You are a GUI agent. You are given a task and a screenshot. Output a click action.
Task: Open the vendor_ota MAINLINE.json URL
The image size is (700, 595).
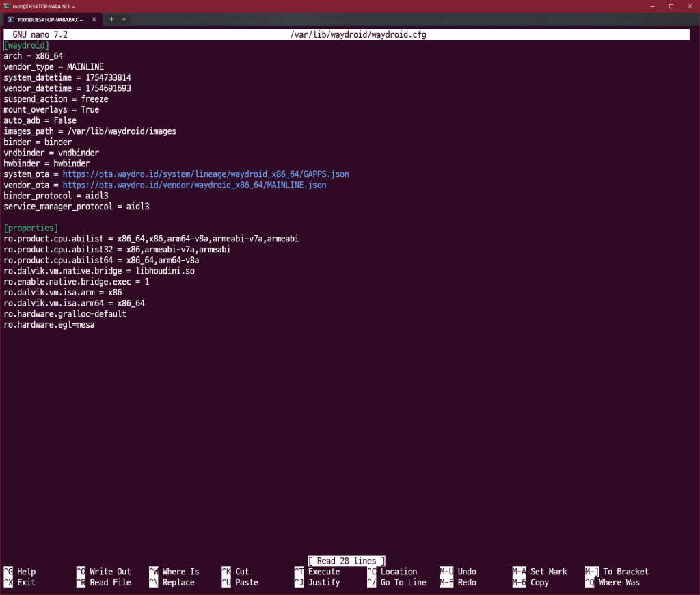point(194,185)
